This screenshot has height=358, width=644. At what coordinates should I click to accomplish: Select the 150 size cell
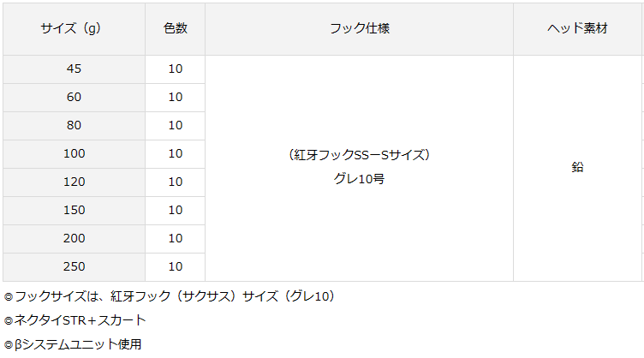point(74,210)
